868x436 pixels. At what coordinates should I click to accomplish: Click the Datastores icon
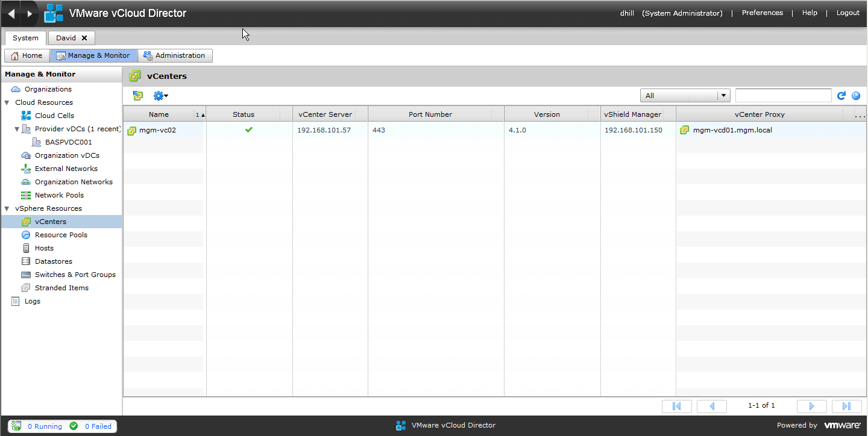click(26, 261)
